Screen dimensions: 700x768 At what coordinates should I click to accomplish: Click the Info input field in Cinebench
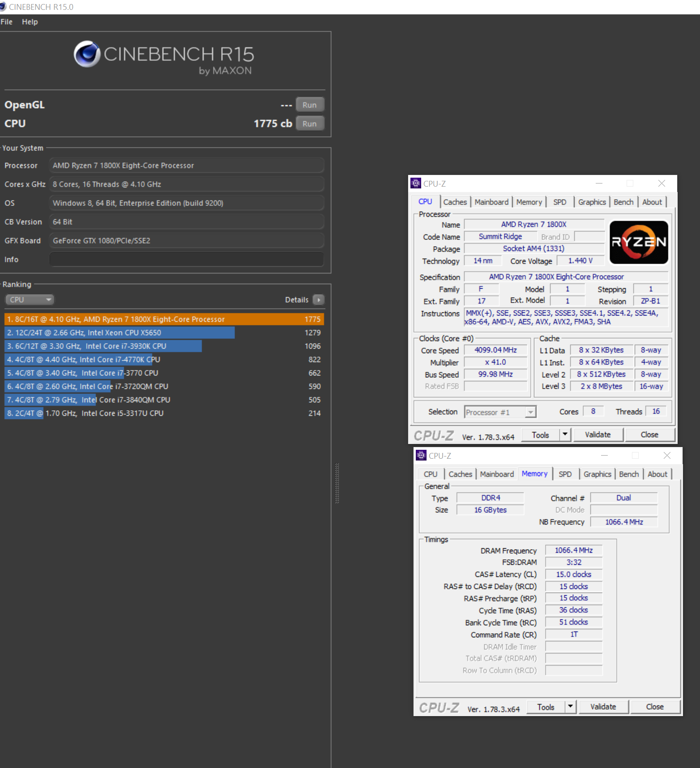tap(187, 259)
